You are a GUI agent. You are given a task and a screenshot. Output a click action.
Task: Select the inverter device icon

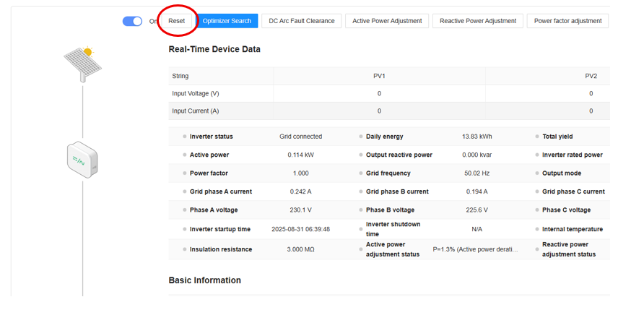click(82, 158)
